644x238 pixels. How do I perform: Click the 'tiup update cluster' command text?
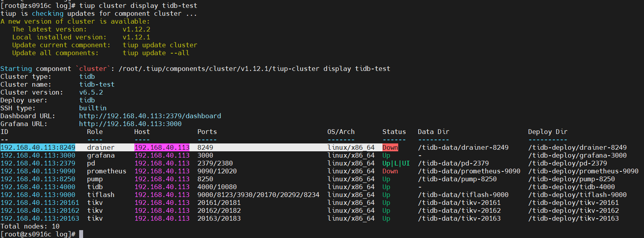click(160, 45)
